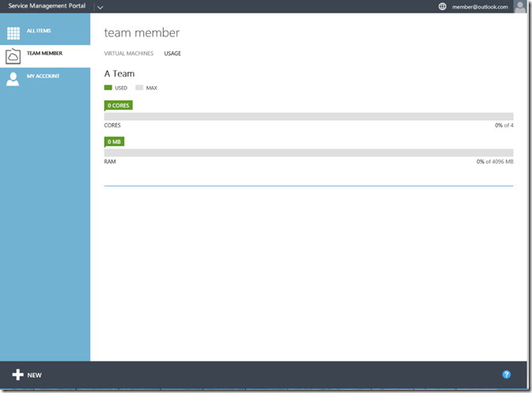The width and height of the screenshot is (532, 393).
Task: Click the gray MAX legend swatch
Action: click(x=139, y=88)
